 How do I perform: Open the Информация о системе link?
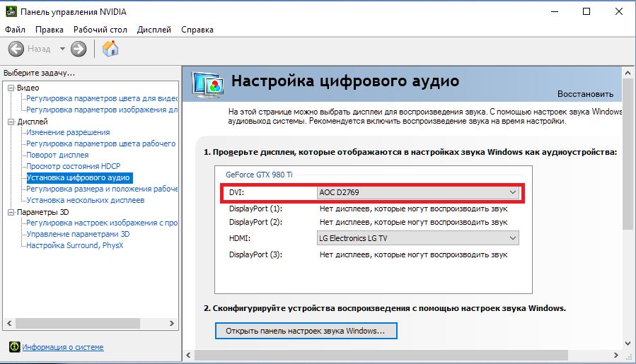tap(63, 347)
